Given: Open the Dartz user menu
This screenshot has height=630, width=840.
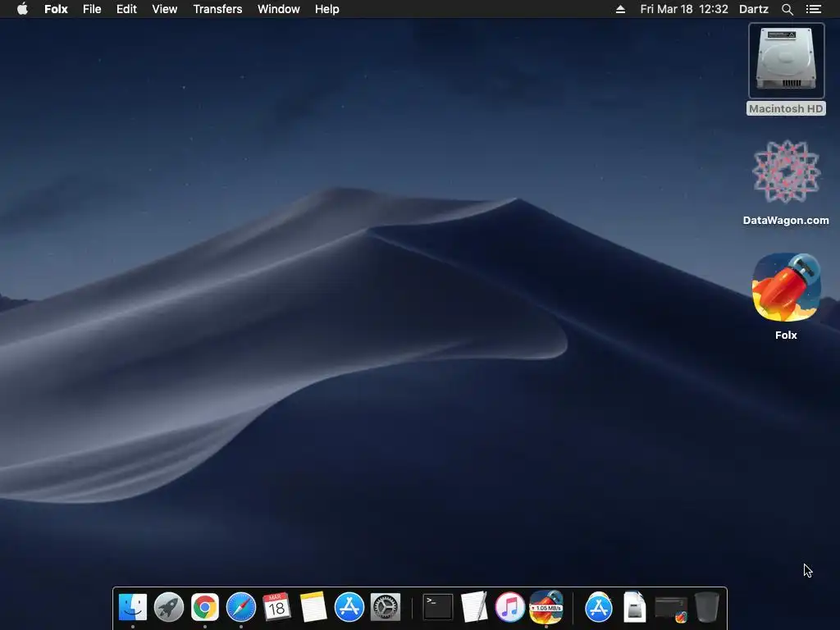Looking at the screenshot, I should [x=754, y=9].
